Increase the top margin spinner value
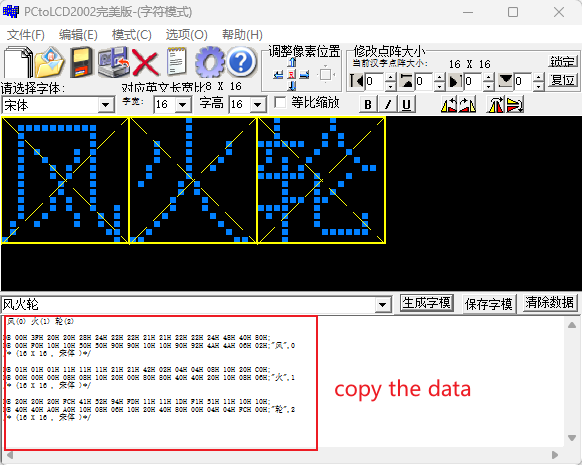 [x=439, y=77]
